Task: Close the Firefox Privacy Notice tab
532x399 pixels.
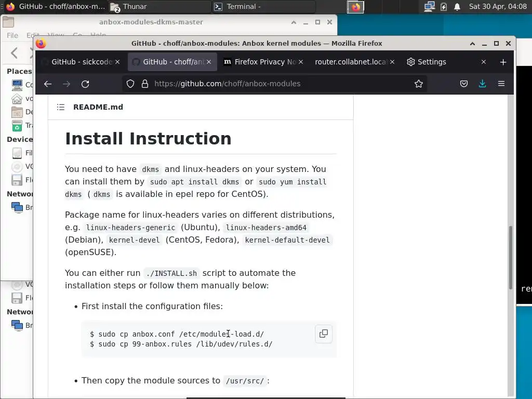Action: click(301, 62)
